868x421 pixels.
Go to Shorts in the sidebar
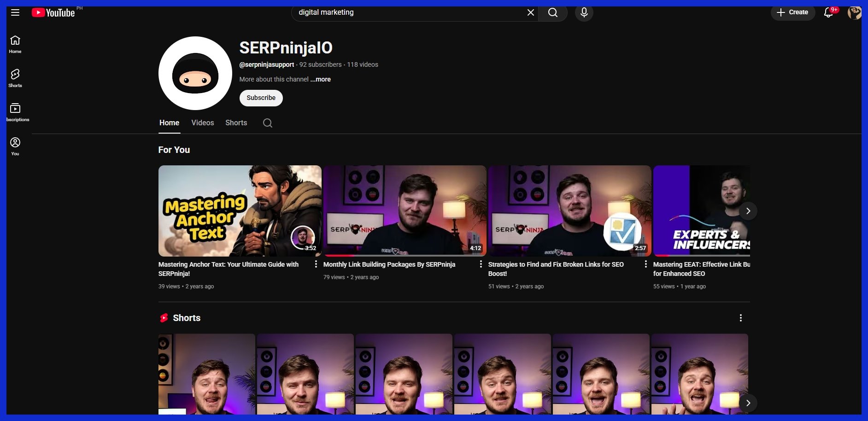pyautogui.click(x=15, y=78)
